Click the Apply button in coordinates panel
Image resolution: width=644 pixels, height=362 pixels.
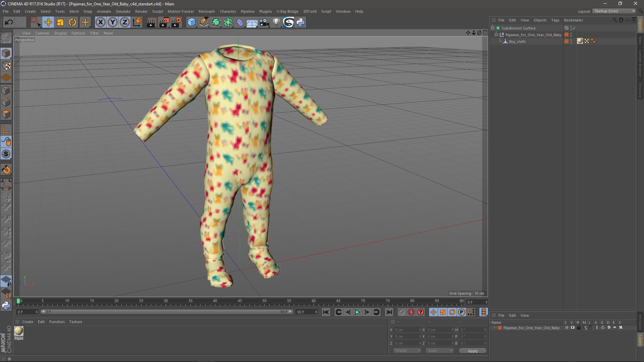coord(472,351)
